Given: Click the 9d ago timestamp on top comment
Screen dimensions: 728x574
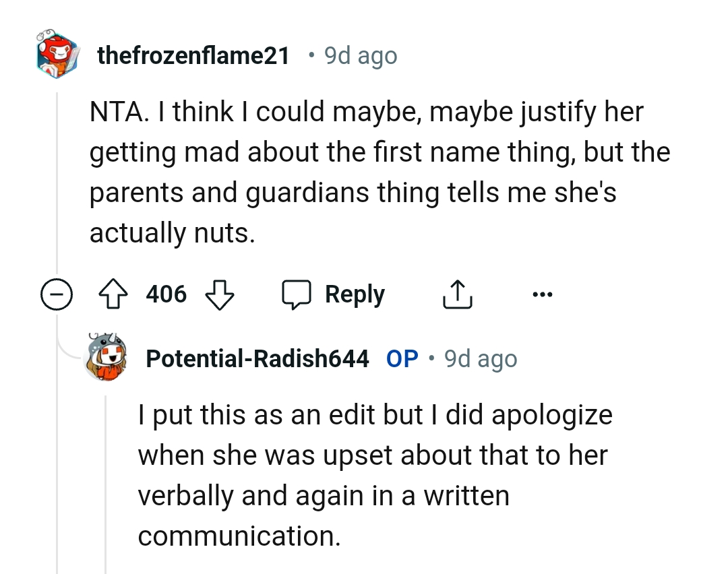Looking at the screenshot, I should (x=359, y=55).
